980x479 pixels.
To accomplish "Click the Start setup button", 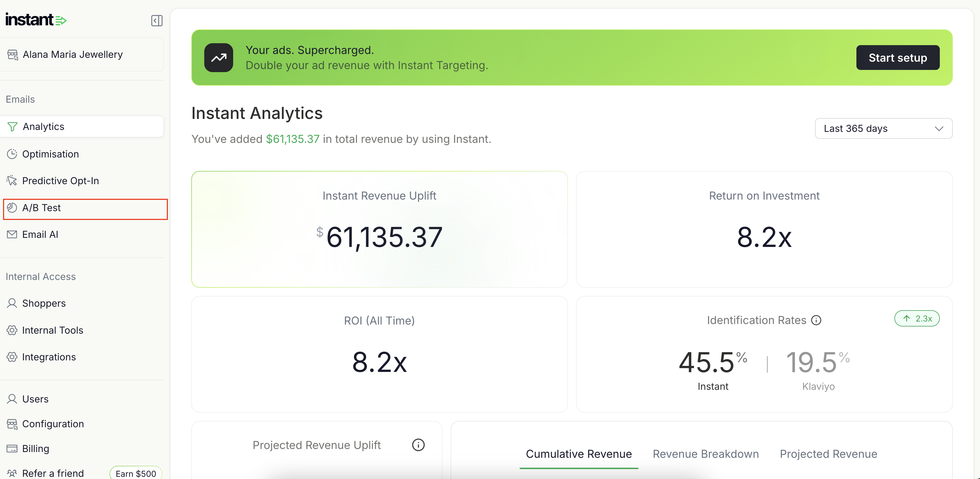I will point(898,58).
